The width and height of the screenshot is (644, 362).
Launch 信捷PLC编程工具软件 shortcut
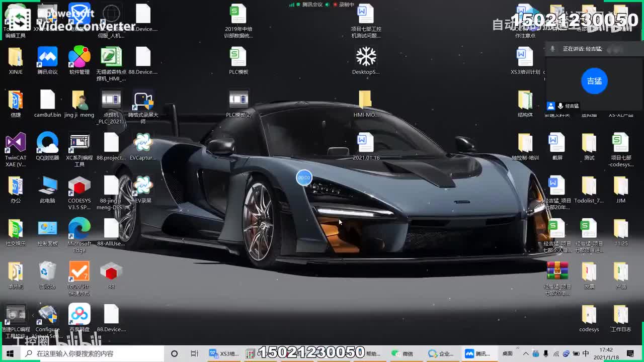click(x=16, y=321)
